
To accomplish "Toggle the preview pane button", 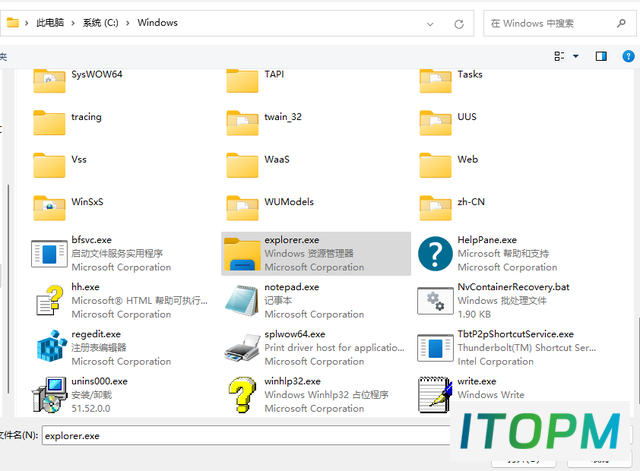I will click(x=601, y=56).
